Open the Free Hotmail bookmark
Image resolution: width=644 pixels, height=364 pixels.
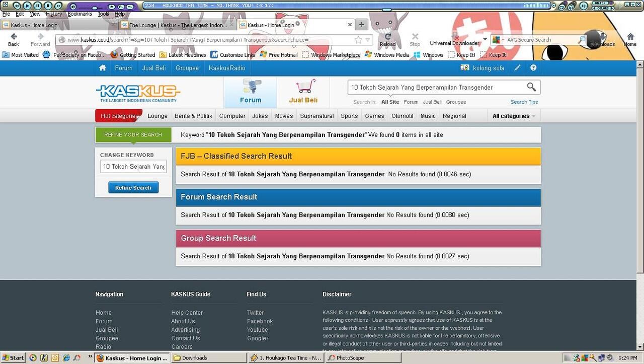tap(278, 55)
